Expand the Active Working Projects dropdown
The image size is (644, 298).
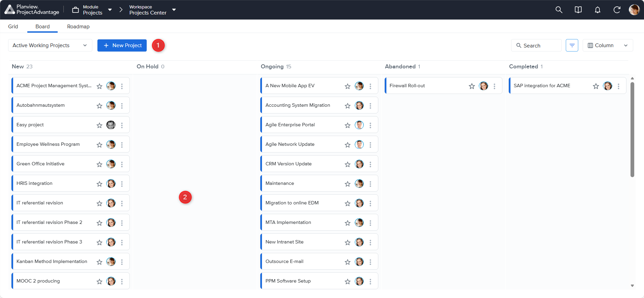pyautogui.click(x=50, y=45)
